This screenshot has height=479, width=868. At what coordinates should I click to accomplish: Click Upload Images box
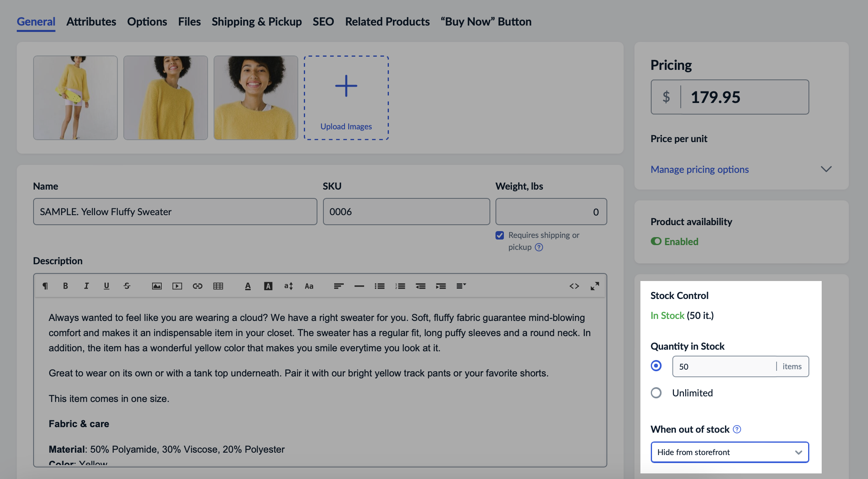346,98
